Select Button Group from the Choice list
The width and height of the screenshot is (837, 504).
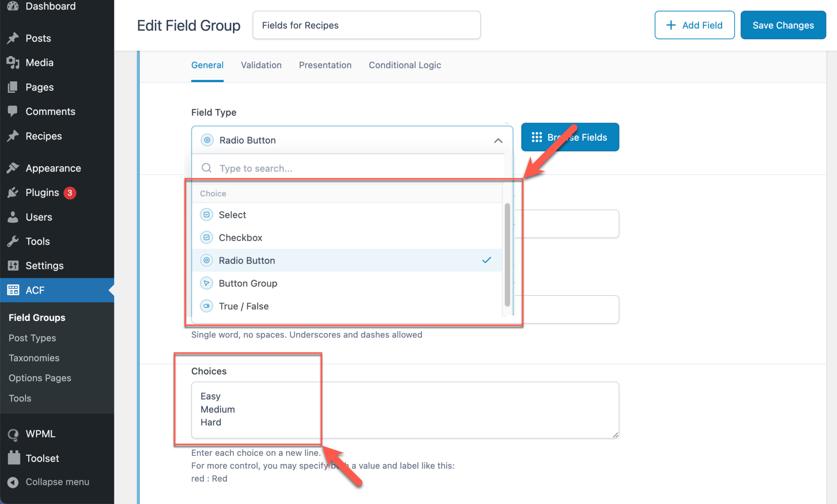(x=248, y=283)
